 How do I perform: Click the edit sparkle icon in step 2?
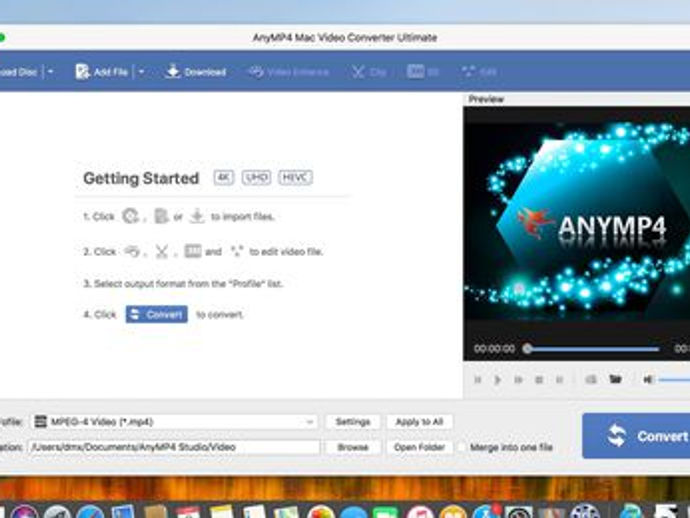(x=237, y=251)
